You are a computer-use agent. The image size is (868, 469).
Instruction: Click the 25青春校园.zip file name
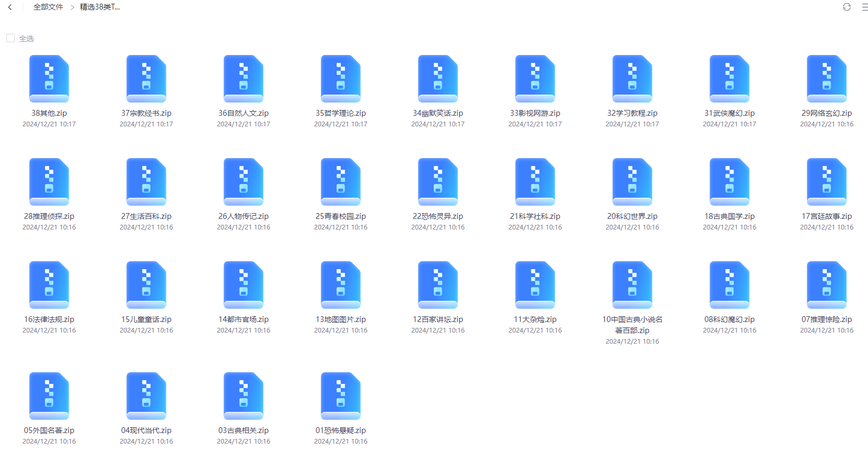point(341,216)
